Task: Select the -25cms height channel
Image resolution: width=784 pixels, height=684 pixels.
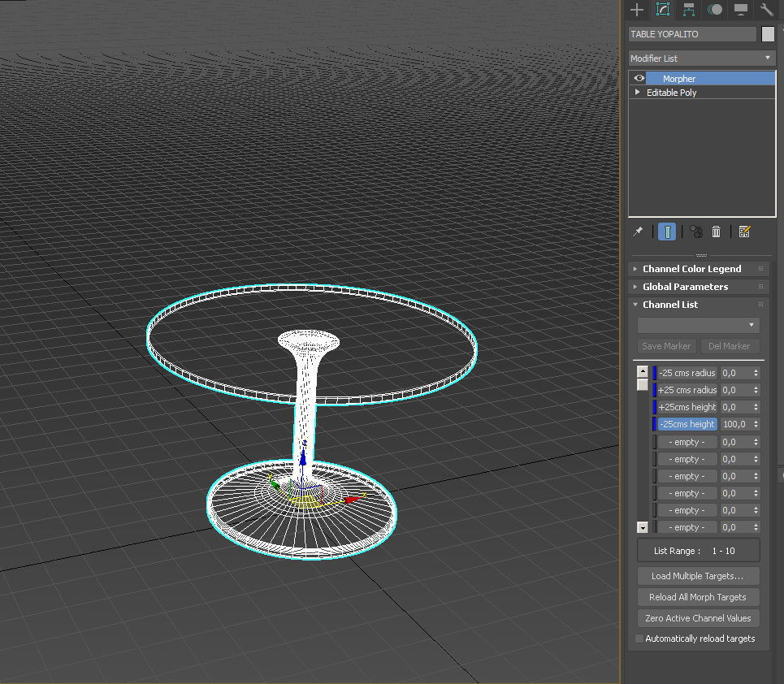Action: click(687, 424)
